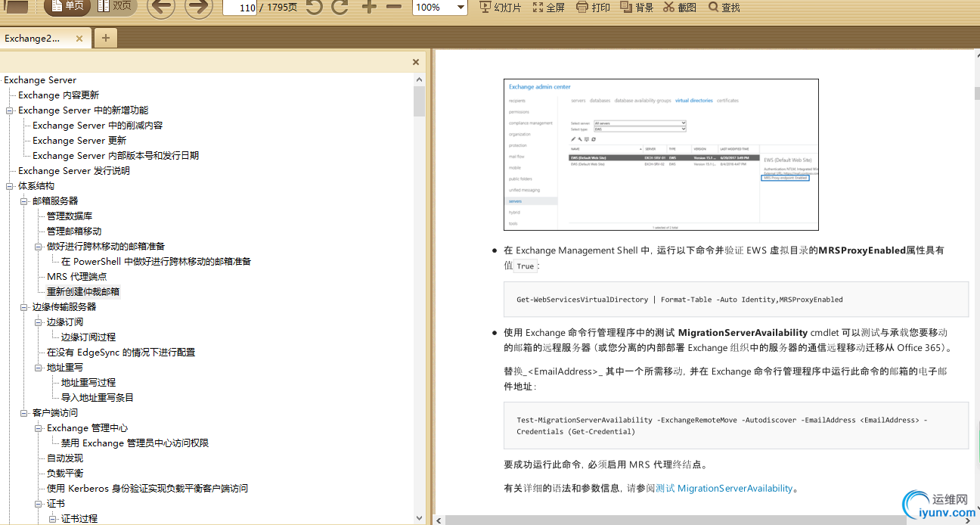Open 使用 Kerberos 身份验证实现负载平衡客户端访问 bookmark

[x=147, y=489]
